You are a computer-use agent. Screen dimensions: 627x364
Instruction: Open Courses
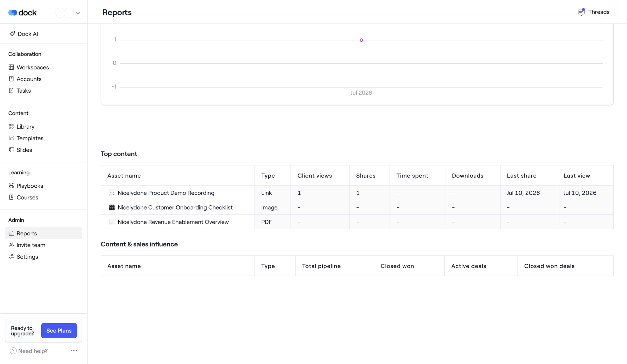pos(27,197)
